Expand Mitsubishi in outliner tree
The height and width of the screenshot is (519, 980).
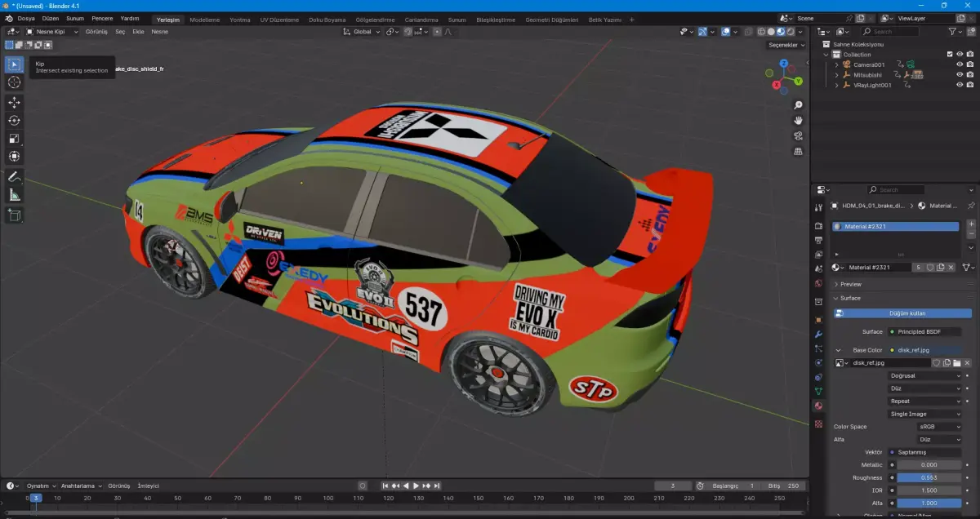836,74
